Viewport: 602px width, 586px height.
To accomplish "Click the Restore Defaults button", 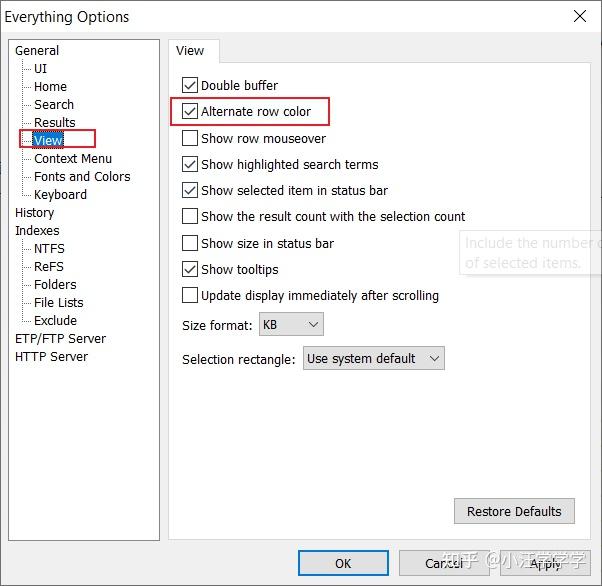I will (514, 511).
